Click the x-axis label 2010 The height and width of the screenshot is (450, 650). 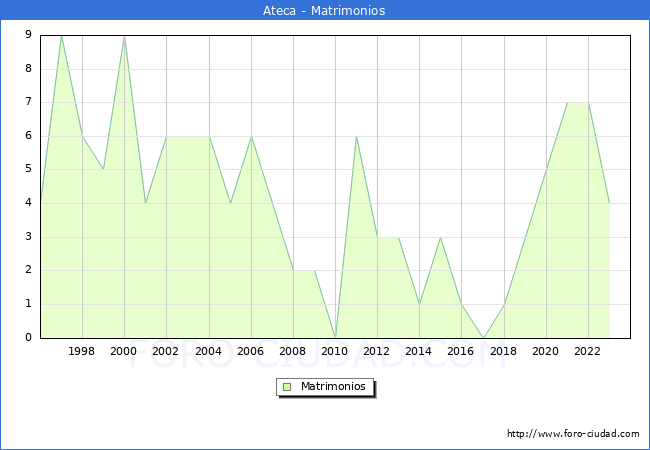(x=334, y=351)
